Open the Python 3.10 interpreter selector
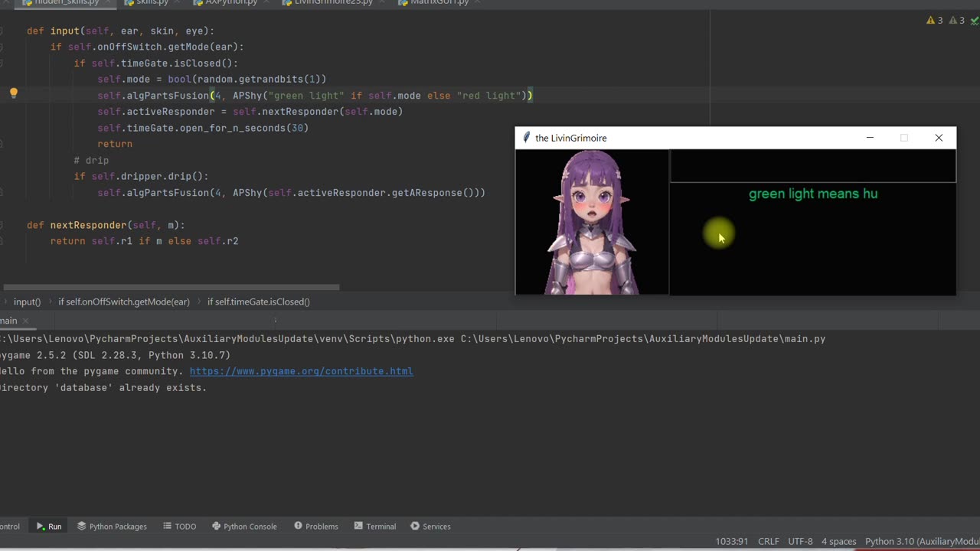 (x=922, y=542)
